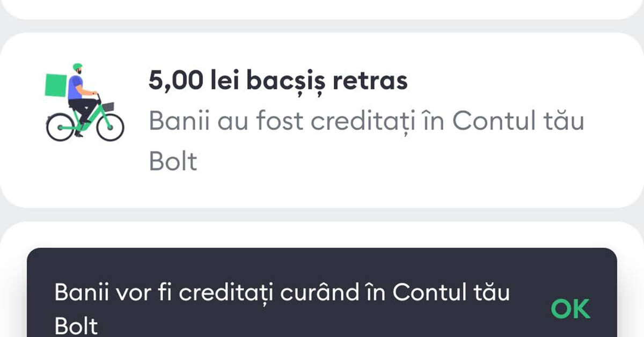Select the "5,00 lei bacșiș retras" heading
Screen dimensions: 644x337
(278, 82)
